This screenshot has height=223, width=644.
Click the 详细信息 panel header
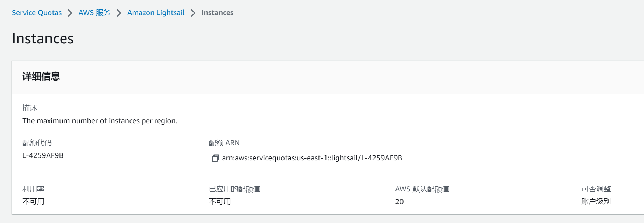[x=41, y=76]
